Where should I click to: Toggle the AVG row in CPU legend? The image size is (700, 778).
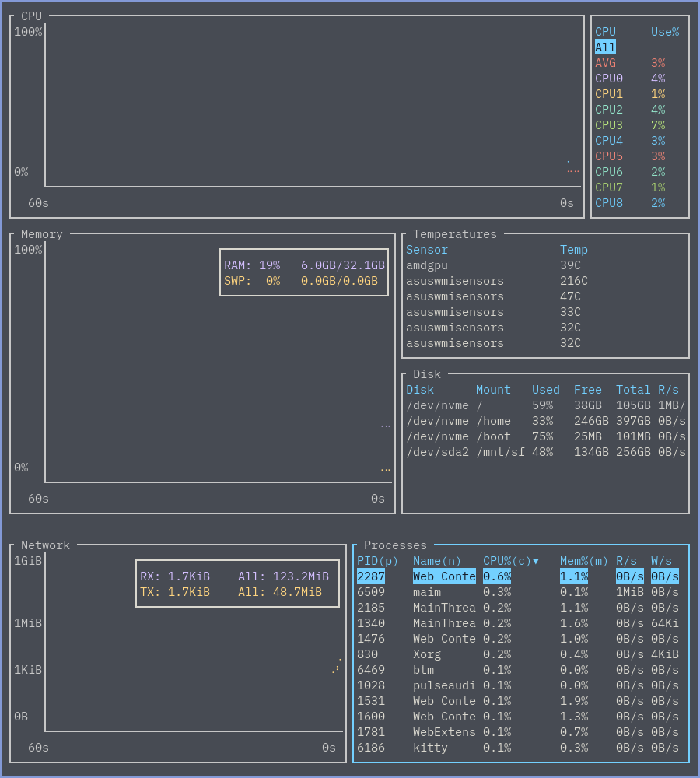(x=630, y=63)
